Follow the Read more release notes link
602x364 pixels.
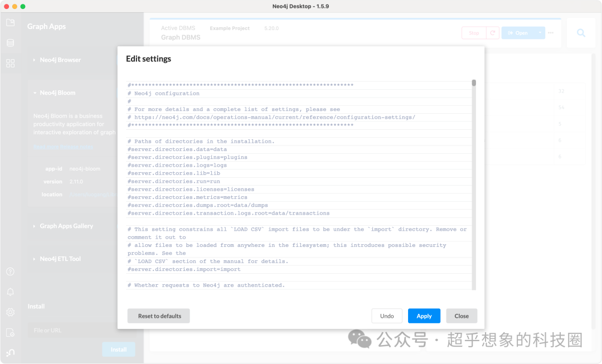64,147
